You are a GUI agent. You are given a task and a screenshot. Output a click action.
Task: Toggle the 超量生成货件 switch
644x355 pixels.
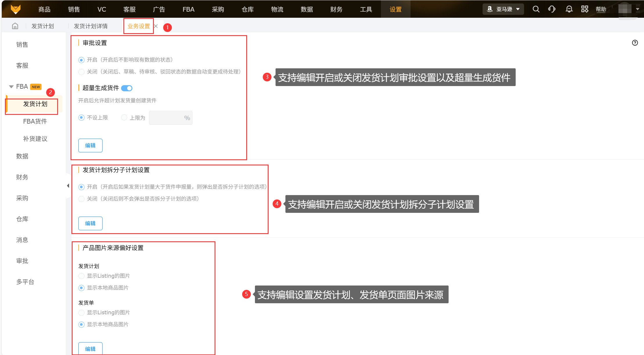127,88
